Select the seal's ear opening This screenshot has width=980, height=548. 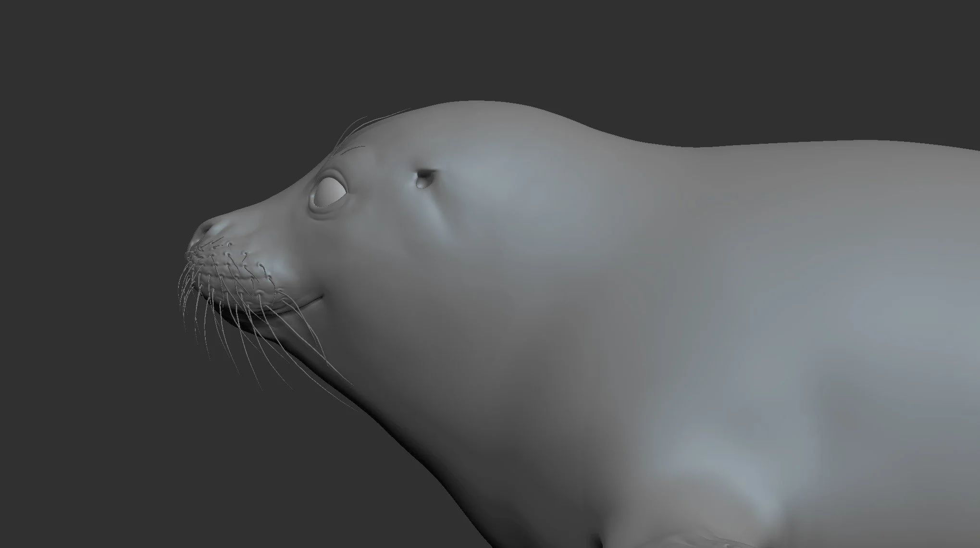coord(424,177)
